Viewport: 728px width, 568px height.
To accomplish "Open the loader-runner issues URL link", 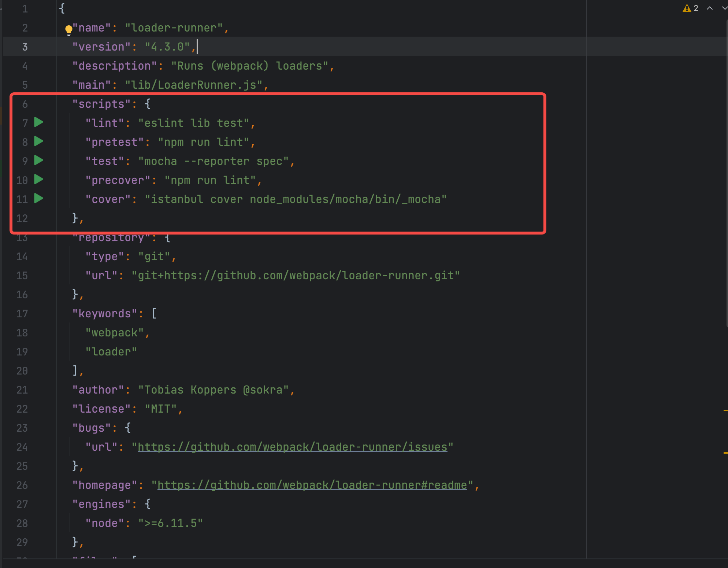I will click(292, 447).
